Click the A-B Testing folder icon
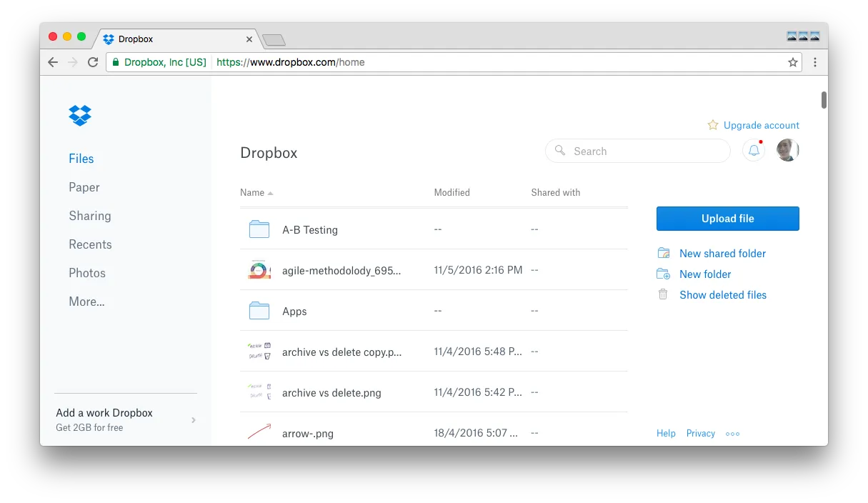This screenshot has height=503, width=868. (x=259, y=229)
